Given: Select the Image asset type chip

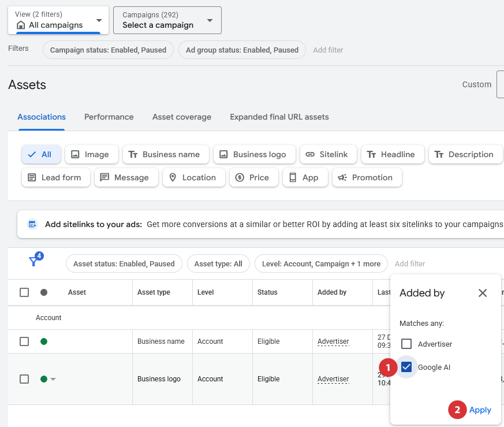Looking at the screenshot, I should (x=91, y=154).
